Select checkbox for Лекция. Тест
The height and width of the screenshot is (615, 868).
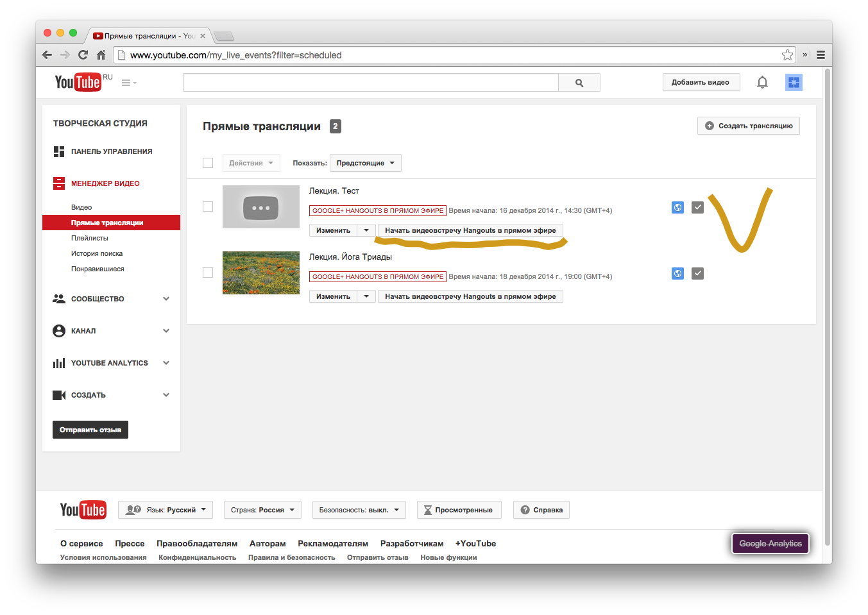click(x=208, y=206)
